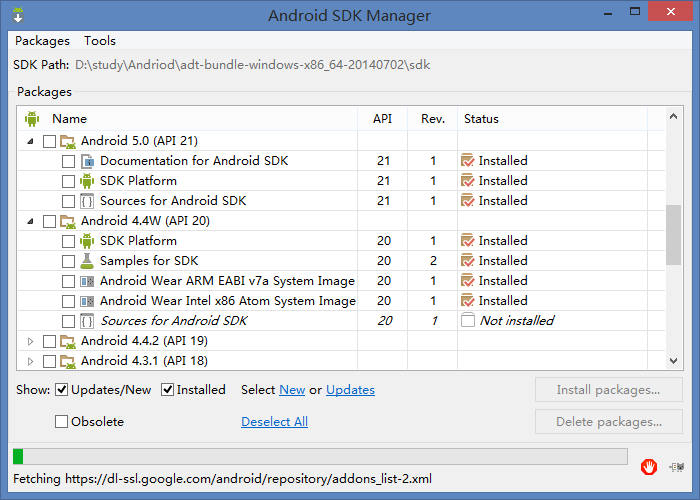This screenshot has width=700, height=500.
Task: Click the Installed status icon for Wear ARM image
Action: (467, 281)
